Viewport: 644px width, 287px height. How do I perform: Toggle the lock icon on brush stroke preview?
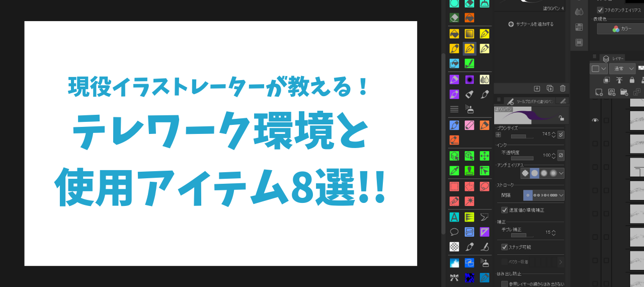tap(561, 118)
